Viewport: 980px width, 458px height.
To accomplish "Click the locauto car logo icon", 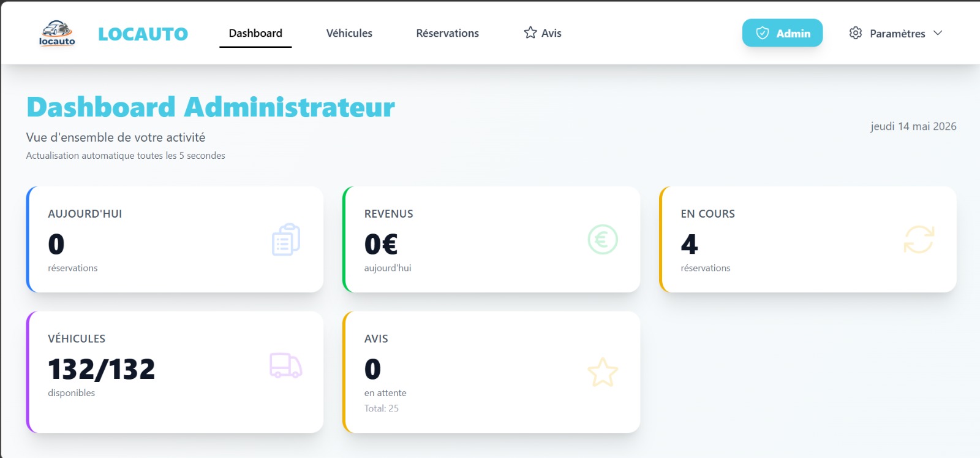I will [57, 33].
